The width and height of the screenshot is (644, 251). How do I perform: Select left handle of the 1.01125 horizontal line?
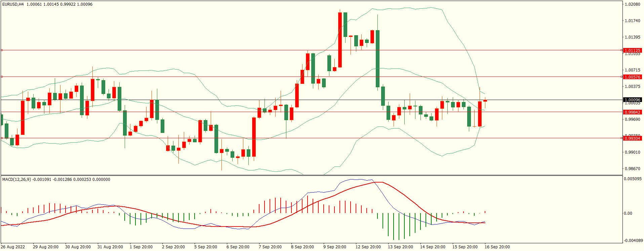[2, 50]
